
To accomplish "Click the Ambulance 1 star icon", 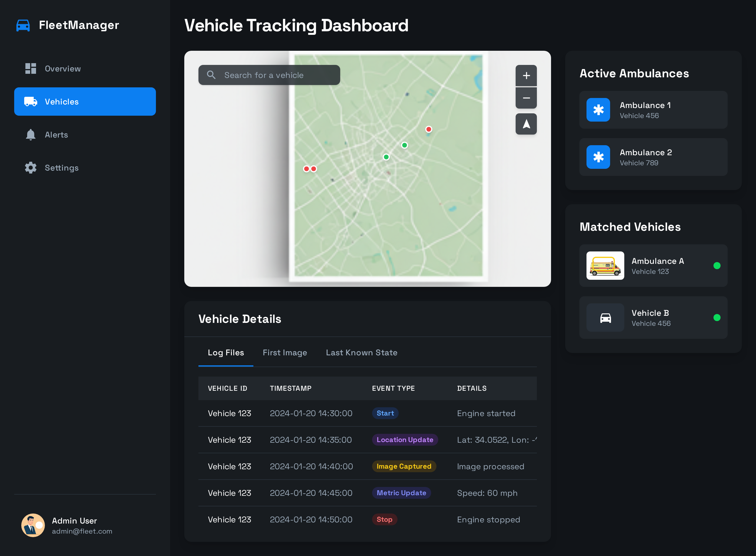I will pyautogui.click(x=598, y=110).
